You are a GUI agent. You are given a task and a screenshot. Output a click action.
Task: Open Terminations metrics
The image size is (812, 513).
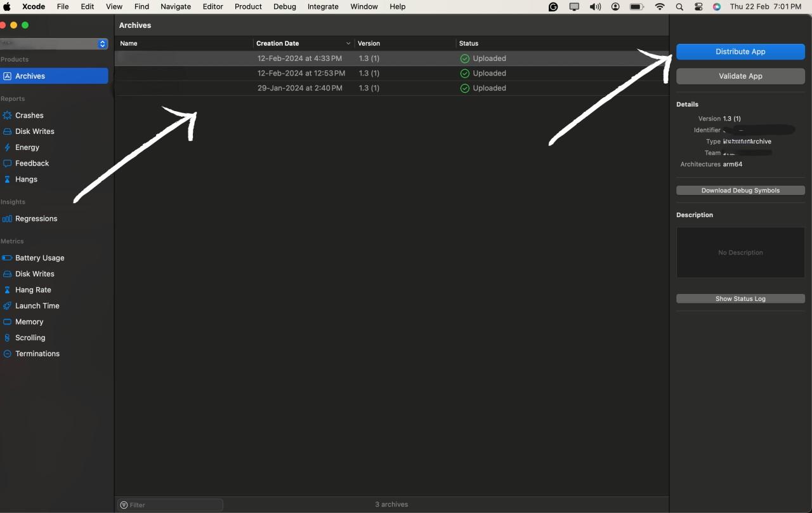point(37,354)
